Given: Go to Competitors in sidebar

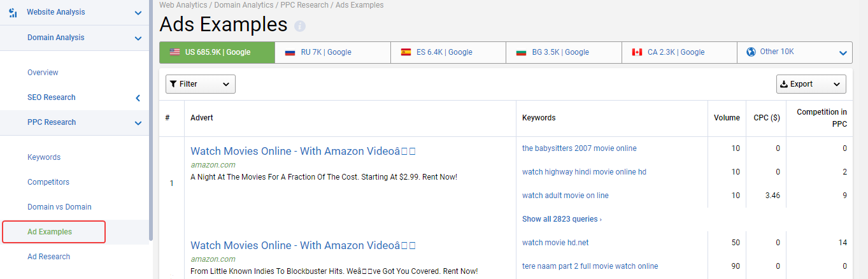Looking at the screenshot, I should (48, 182).
